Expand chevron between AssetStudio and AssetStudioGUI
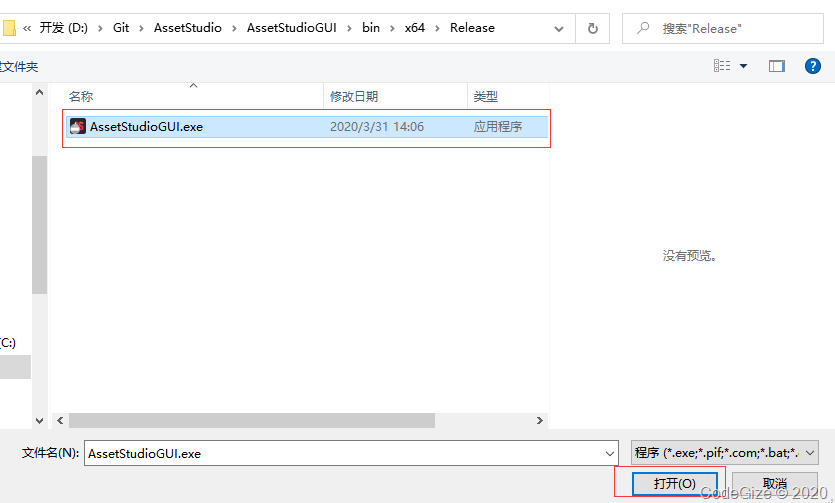Screen dimensions: 835x503 coord(234,28)
